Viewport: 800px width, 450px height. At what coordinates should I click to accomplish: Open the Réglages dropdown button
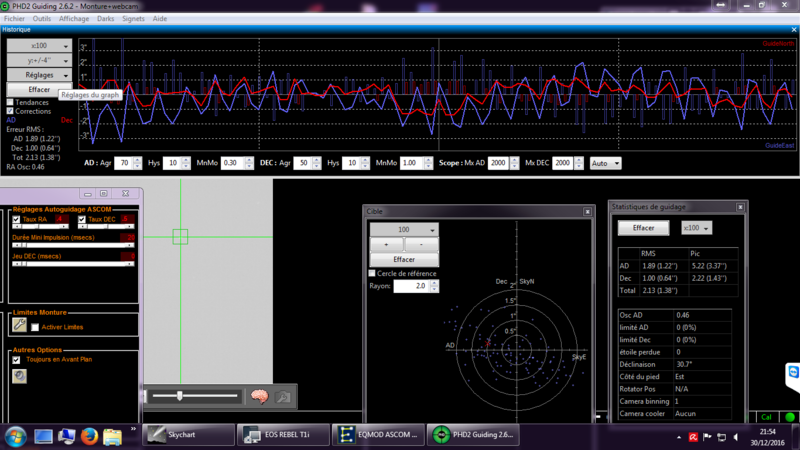pyautogui.click(x=39, y=75)
